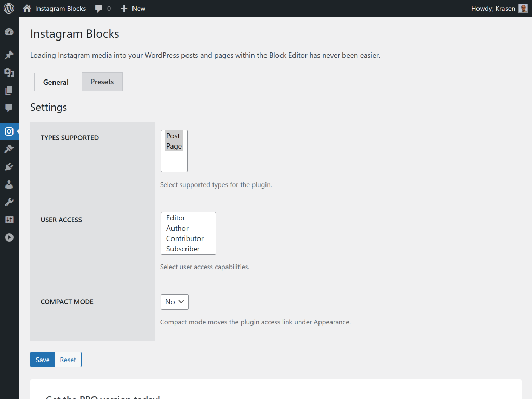
Task: Click the WordPress logo in admin bar
Action: (x=9, y=8)
